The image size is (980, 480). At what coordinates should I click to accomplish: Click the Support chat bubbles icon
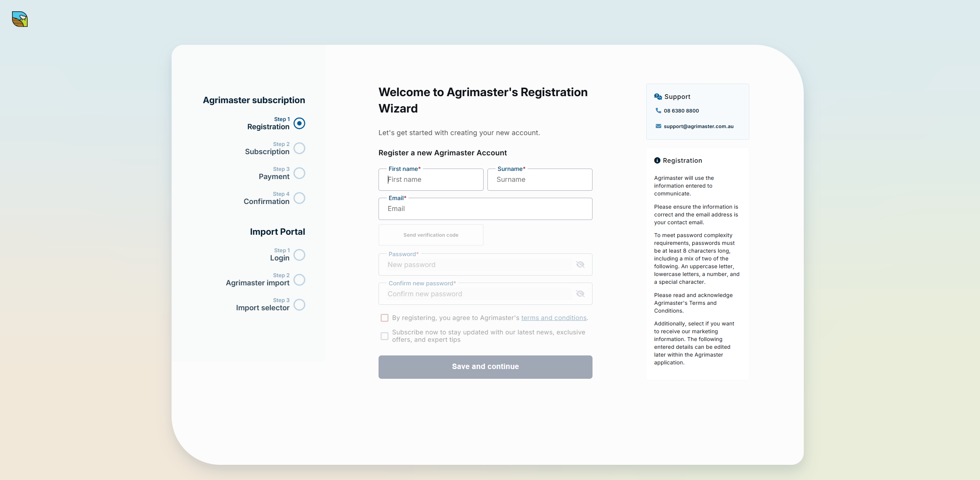pos(658,97)
